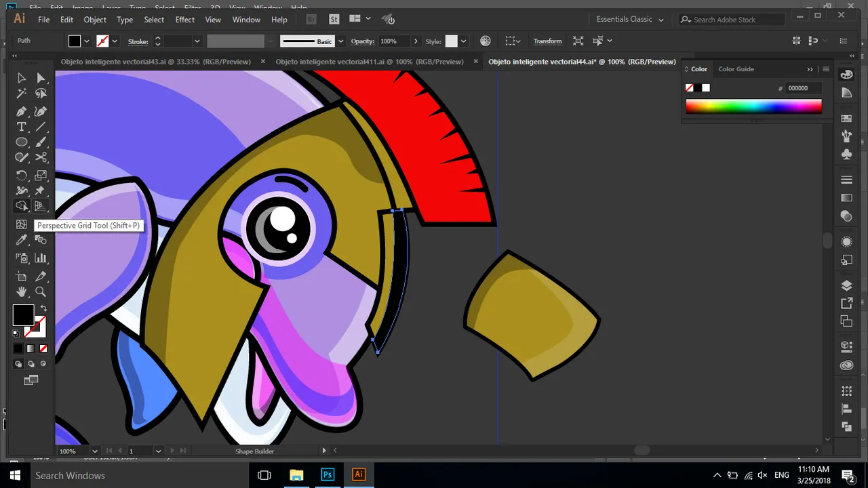Click the Transform link in control bar
This screenshot has height=488, width=868.
547,41
